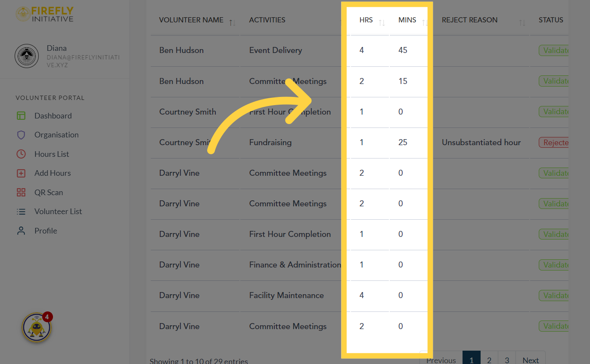590x364 pixels.
Task: Click Diana's profile avatar image
Action: (27, 56)
